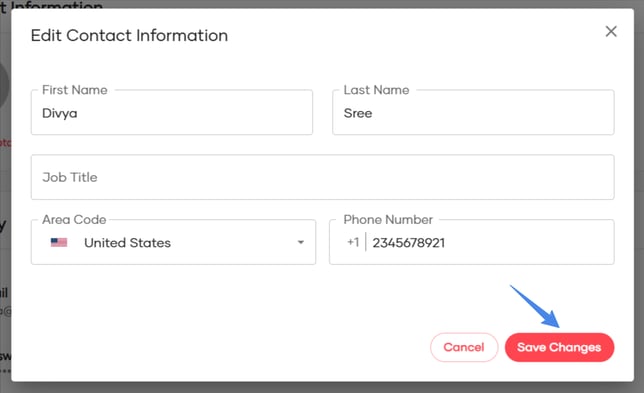Click the Phone Number field 2345678921

click(472, 242)
